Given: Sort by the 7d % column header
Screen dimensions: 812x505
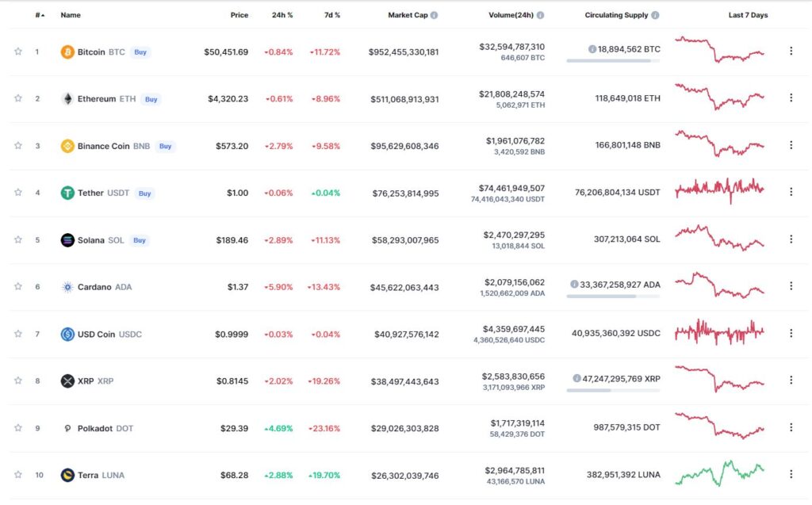Looking at the screenshot, I should [x=332, y=15].
